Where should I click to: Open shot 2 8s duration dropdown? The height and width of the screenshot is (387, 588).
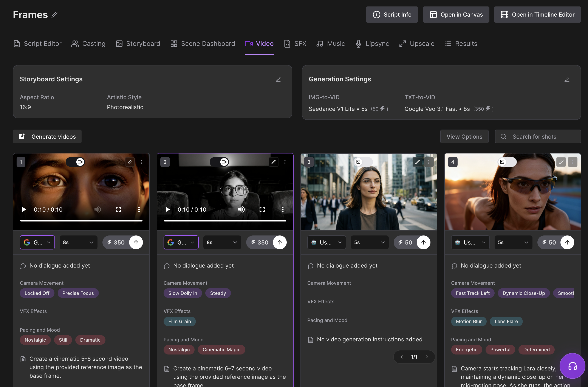point(222,242)
